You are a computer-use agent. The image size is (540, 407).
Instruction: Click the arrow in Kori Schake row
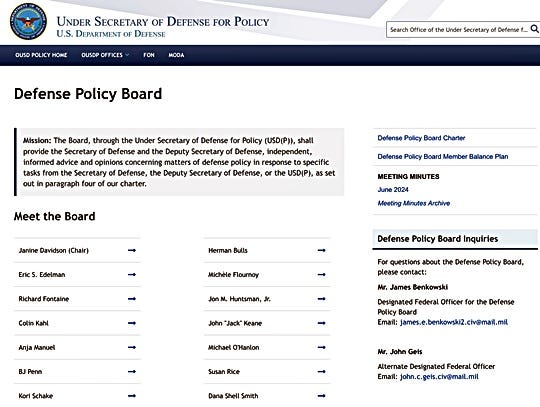point(132,396)
